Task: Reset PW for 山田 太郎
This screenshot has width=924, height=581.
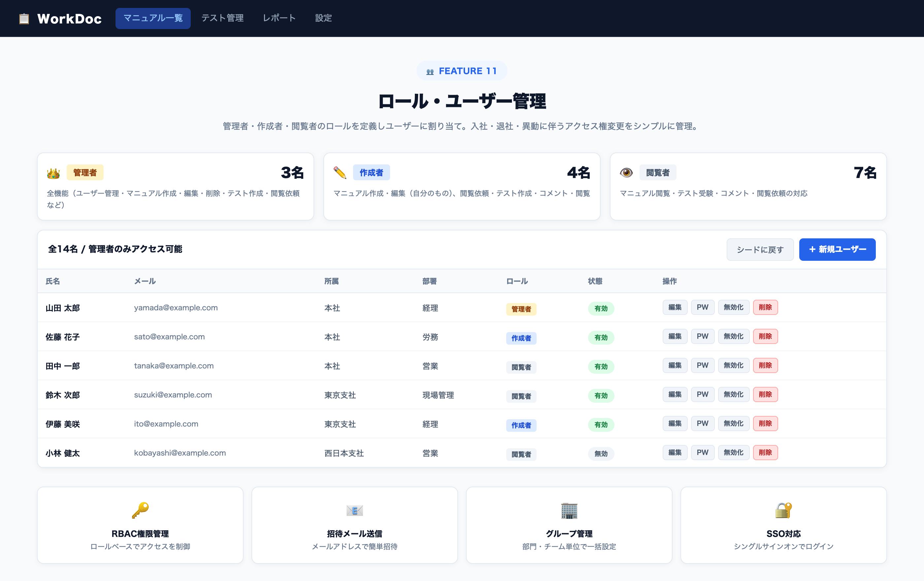Action: tap(702, 307)
